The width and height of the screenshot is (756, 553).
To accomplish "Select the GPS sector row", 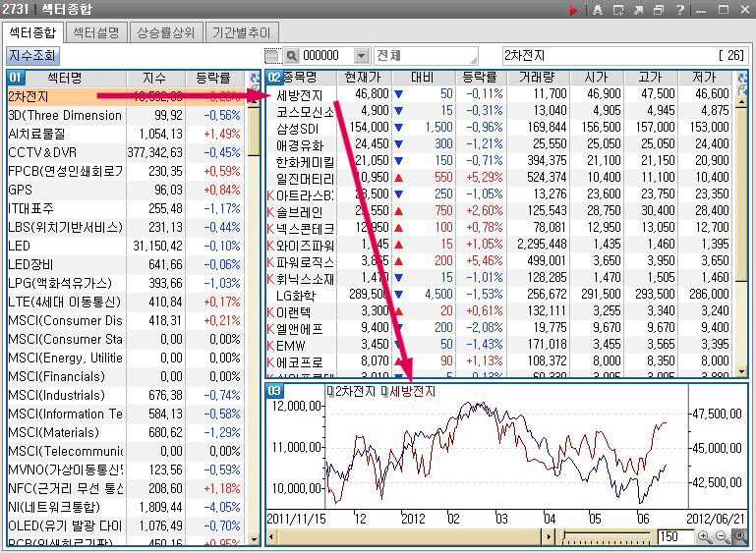I will point(126,190).
